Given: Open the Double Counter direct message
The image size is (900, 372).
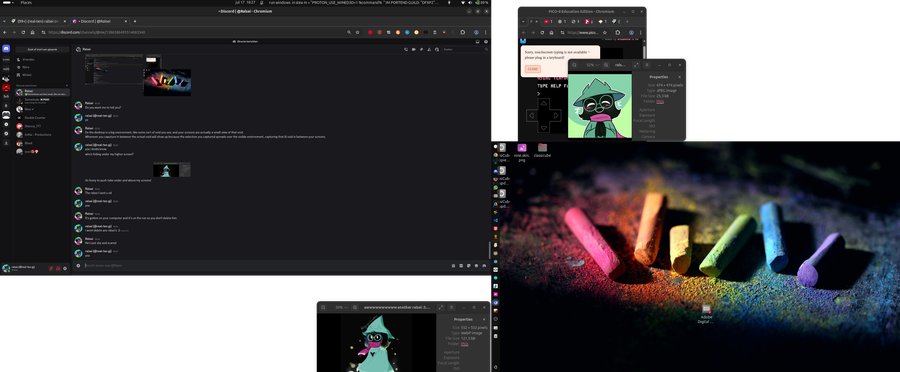Looking at the screenshot, I should coord(42,118).
